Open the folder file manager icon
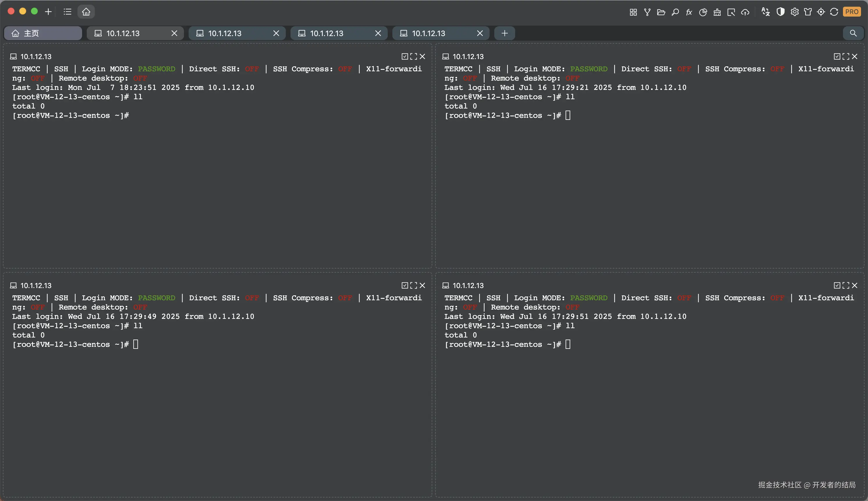 (x=661, y=12)
